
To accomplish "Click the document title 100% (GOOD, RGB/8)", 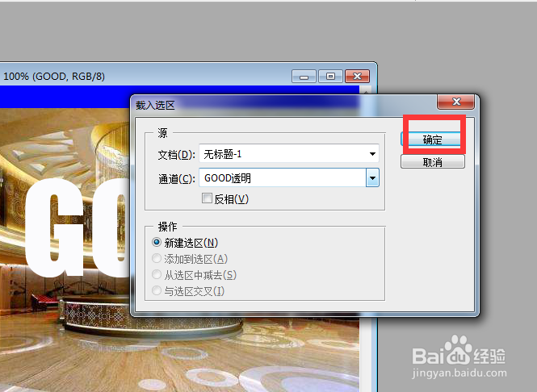I will click(54, 77).
